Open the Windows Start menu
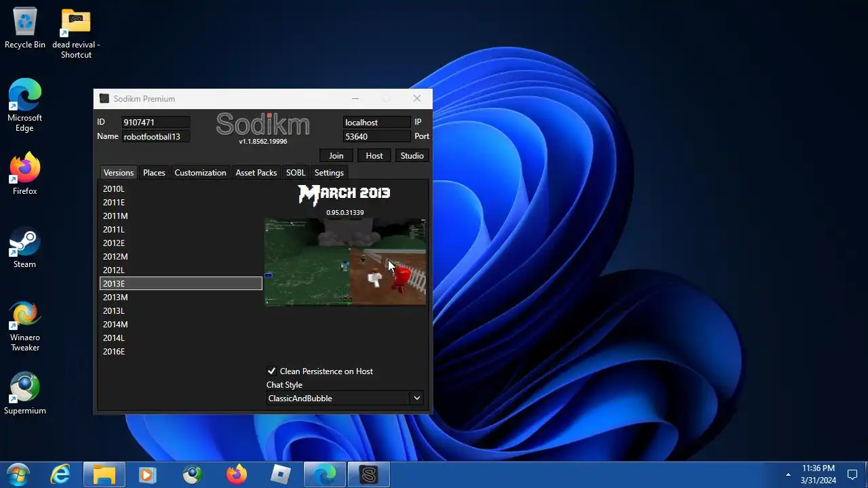 (x=18, y=474)
